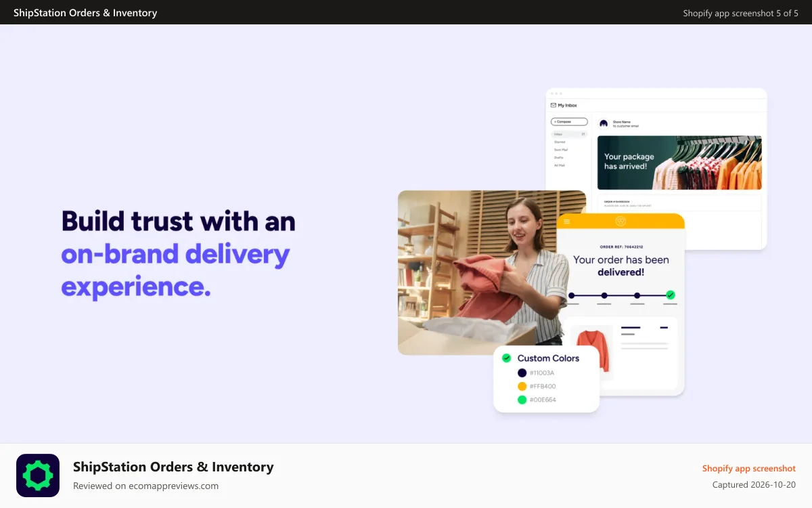
Task: Click 'Shopify app screenshot 5 of 5' label
Action: coord(740,13)
